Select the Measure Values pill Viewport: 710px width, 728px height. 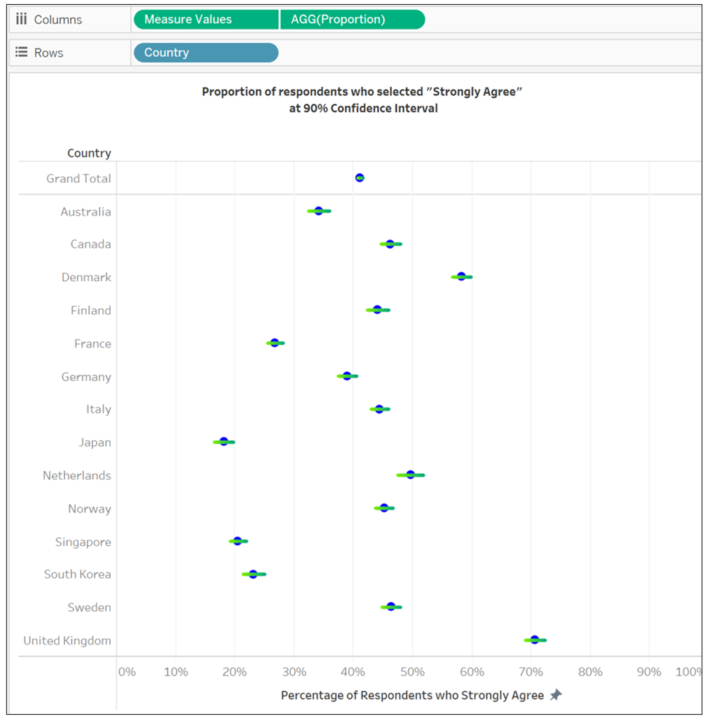[x=205, y=20]
